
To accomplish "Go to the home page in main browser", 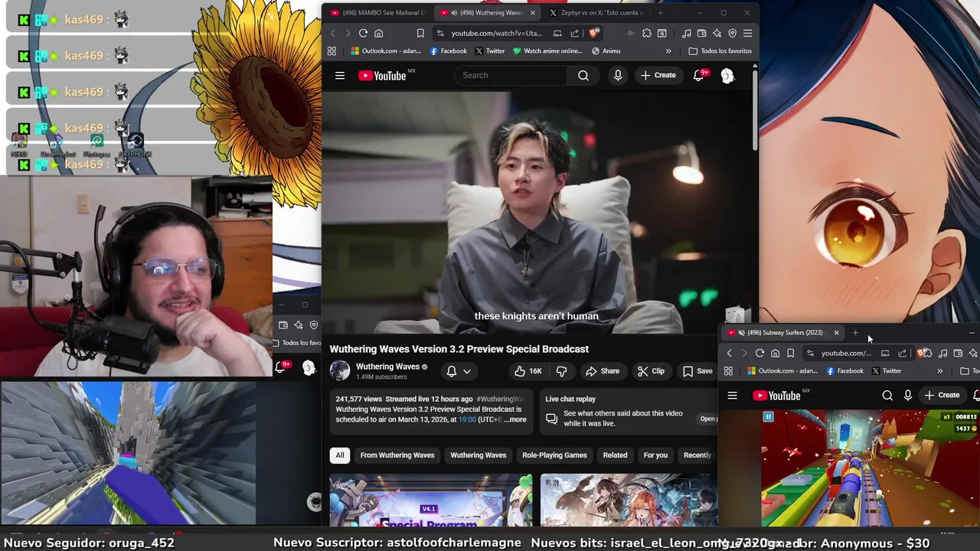I will (378, 33).
